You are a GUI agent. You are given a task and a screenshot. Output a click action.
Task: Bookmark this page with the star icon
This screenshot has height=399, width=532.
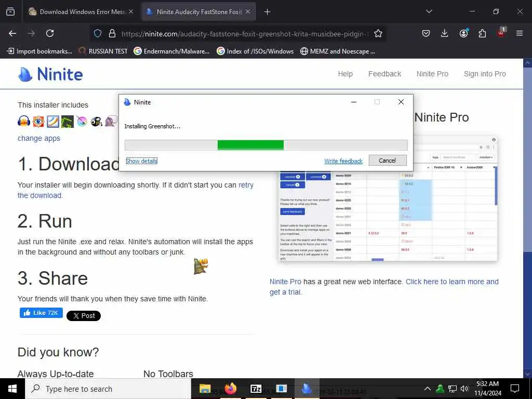click(378, 33)
